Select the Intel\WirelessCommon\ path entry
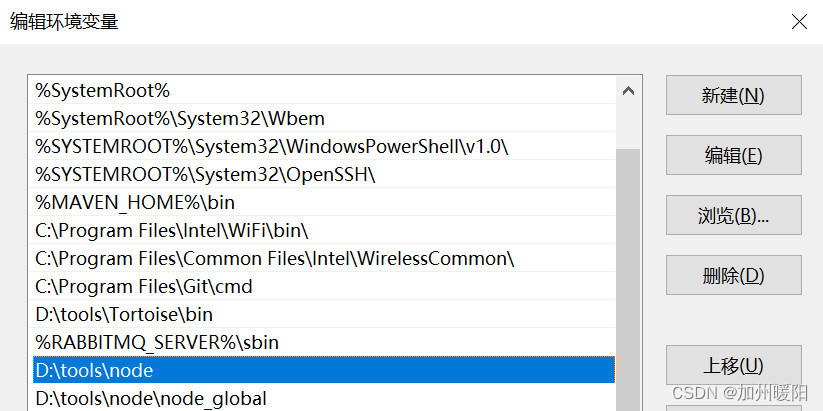The height and width of the screenshot is (411, 823). pos(324,258)
